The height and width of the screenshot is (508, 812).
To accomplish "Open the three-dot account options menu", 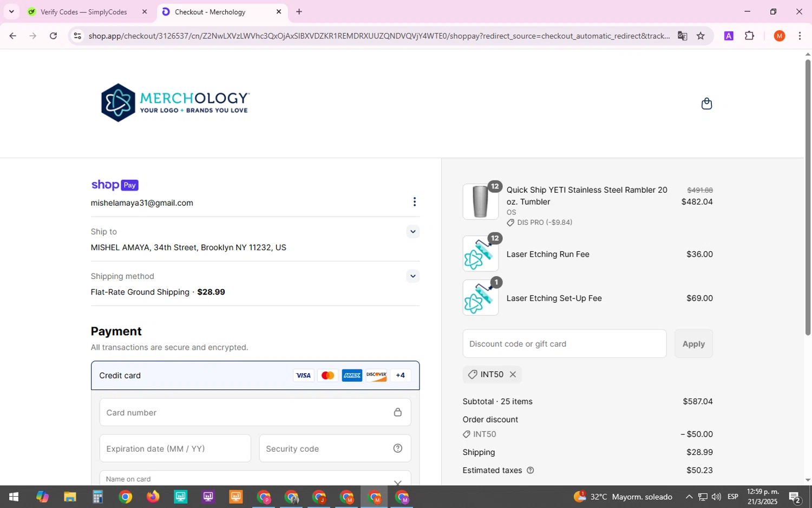I will click(415, 202).
